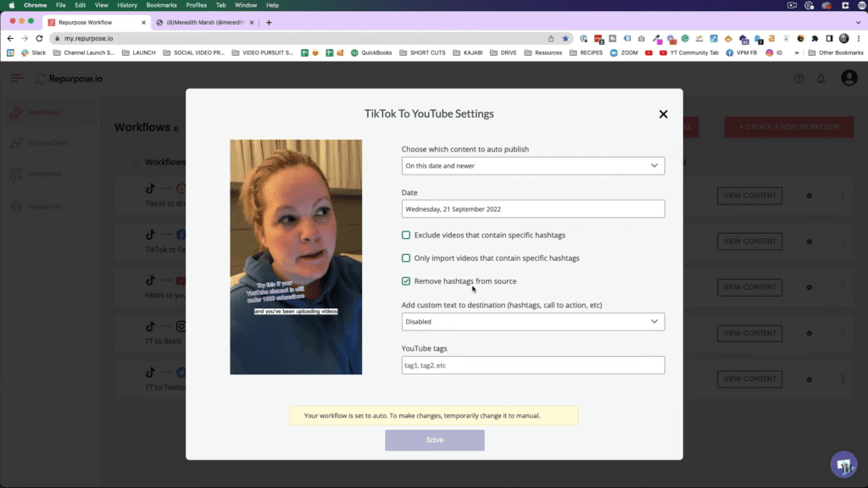
Task: Open the History menu
Action: click(x=127, y=5)
